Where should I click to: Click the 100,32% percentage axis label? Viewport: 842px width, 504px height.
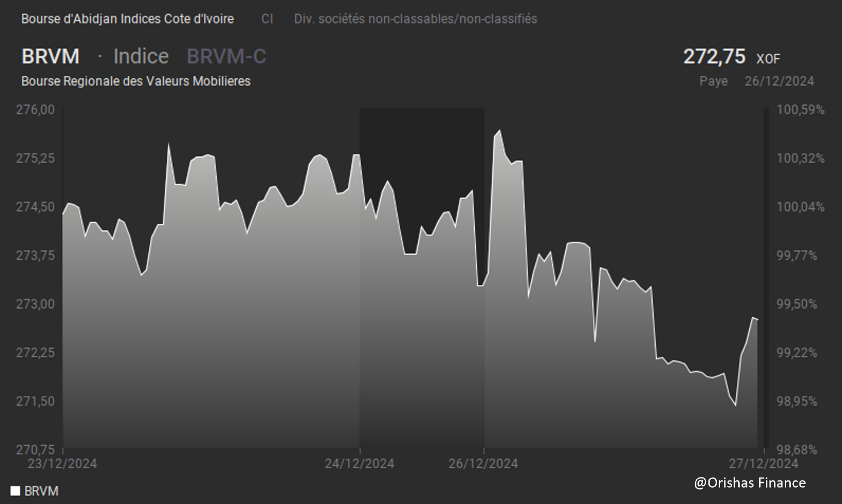click(x=801, y=158)
